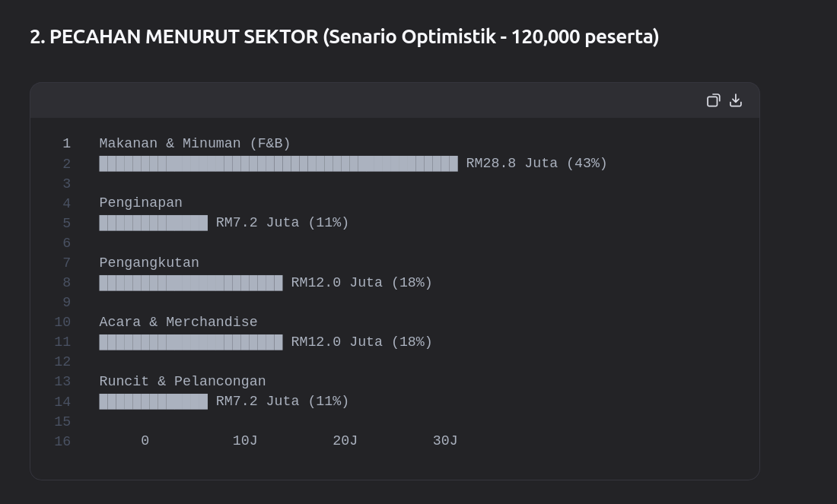Click the '30J' axis label
This screenshot has height=504, width=837.
(x=445, y=441)
